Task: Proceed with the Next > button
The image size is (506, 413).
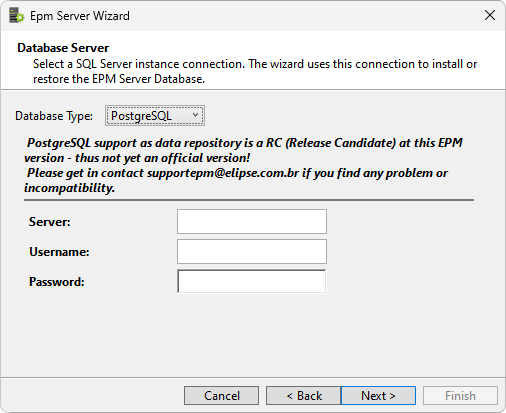Action: (x=378, y=396)
